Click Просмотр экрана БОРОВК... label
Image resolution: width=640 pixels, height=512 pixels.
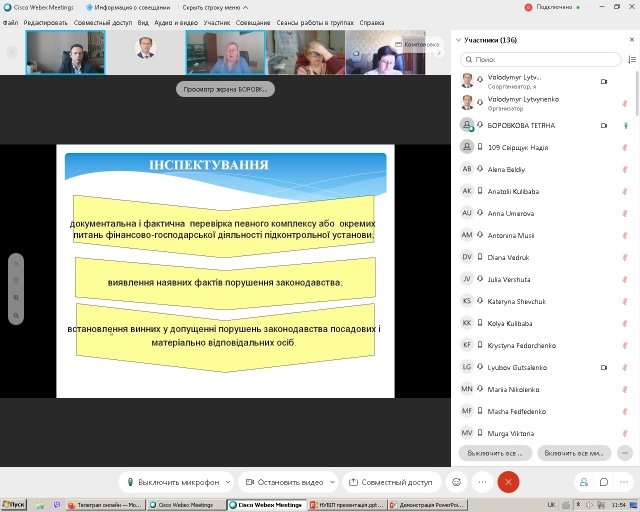click(225, 89)
